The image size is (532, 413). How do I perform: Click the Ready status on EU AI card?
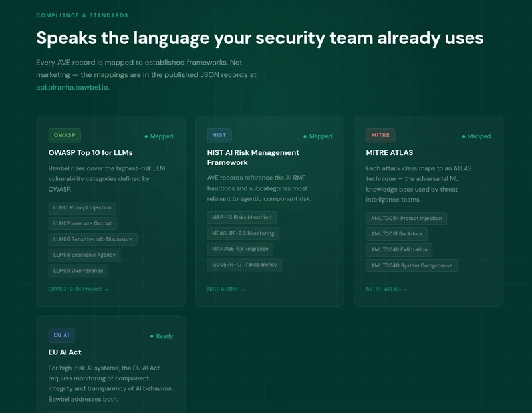(x=162, y=336)
